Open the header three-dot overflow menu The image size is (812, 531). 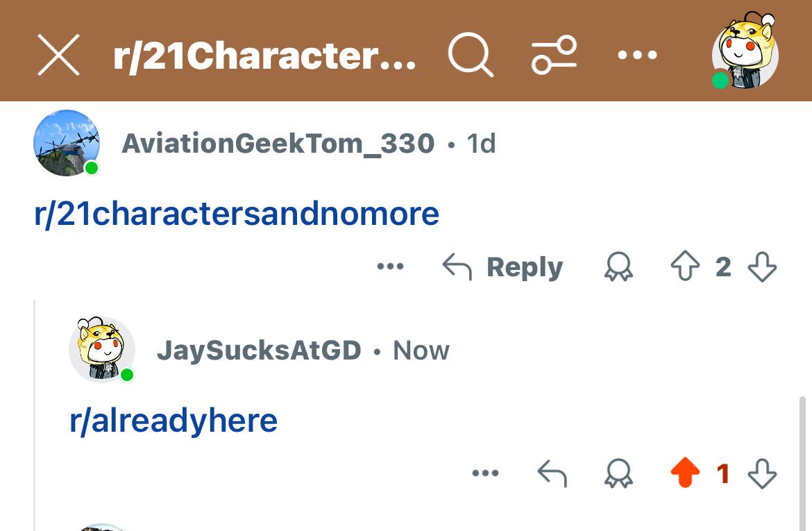tap(638, 54)
